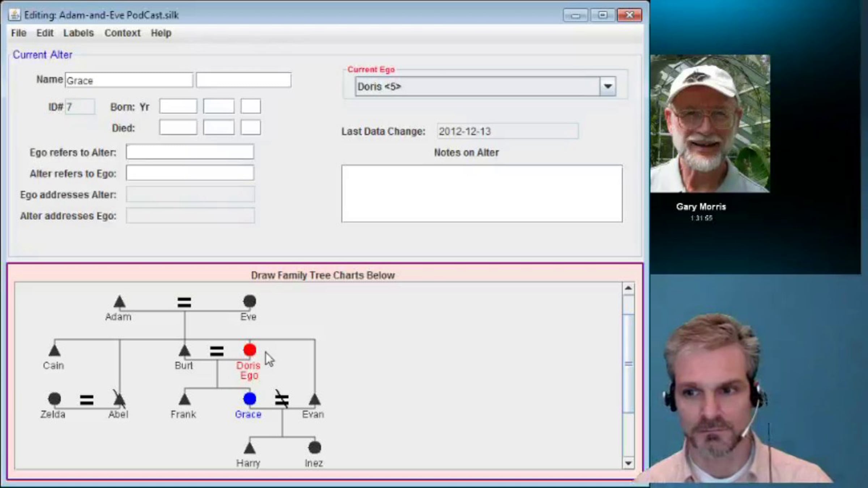Click Adam's triangle symbol in chart
Viewport: 868px width, 488px height.
pos(119,302)
